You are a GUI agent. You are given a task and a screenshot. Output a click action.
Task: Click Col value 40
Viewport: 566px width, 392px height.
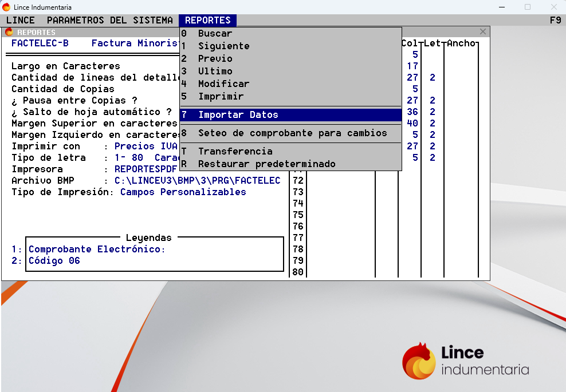pyautogui.click(x=412, y=124)
